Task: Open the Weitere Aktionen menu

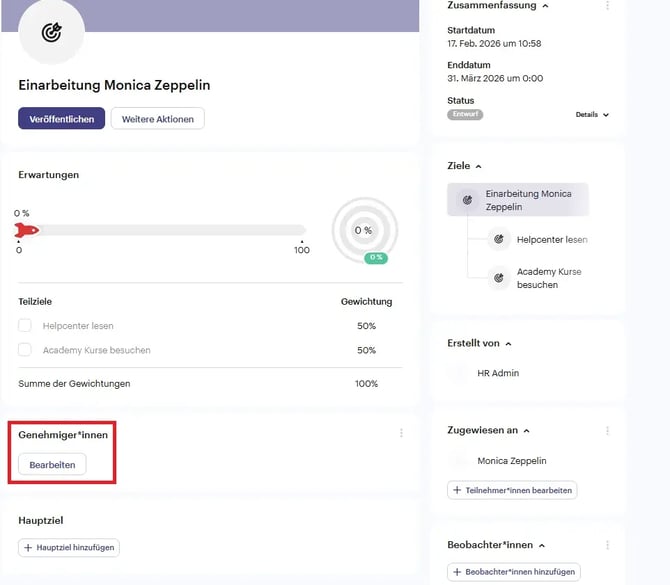Action: click(x=158, y=118)
